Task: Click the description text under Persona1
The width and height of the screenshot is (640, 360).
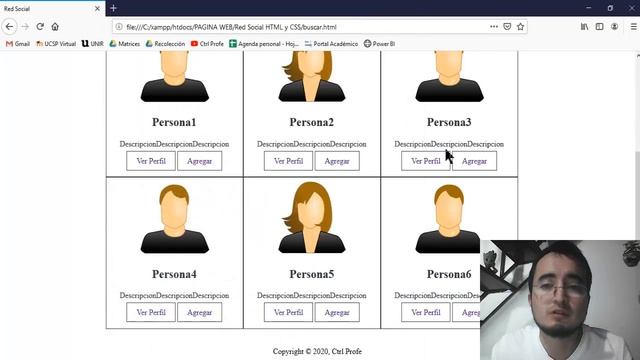Action: [x=174, y=144]
